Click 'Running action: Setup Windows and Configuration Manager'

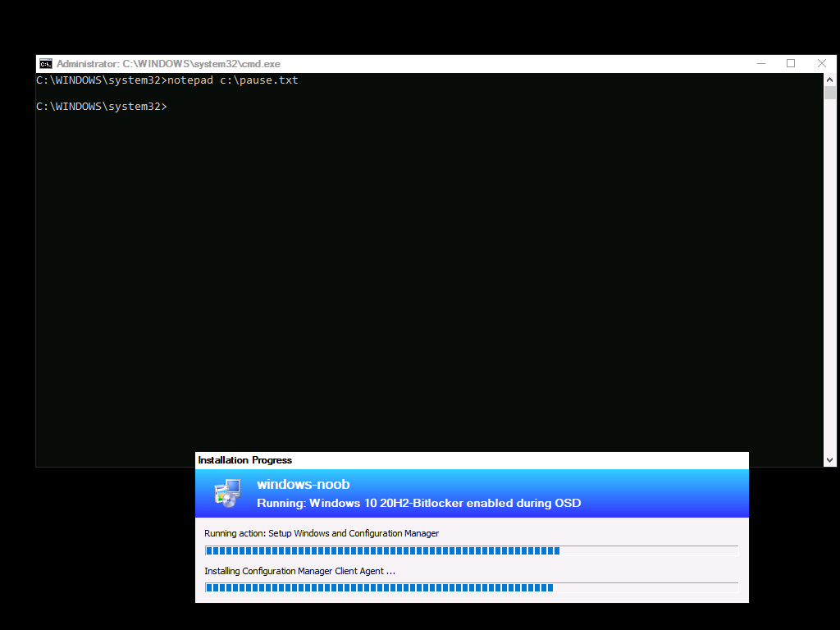pyautogui.click(x=322, y=533)
